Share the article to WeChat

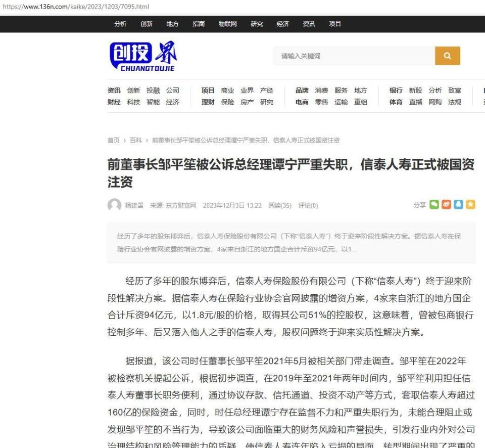[x=433, y=204]
